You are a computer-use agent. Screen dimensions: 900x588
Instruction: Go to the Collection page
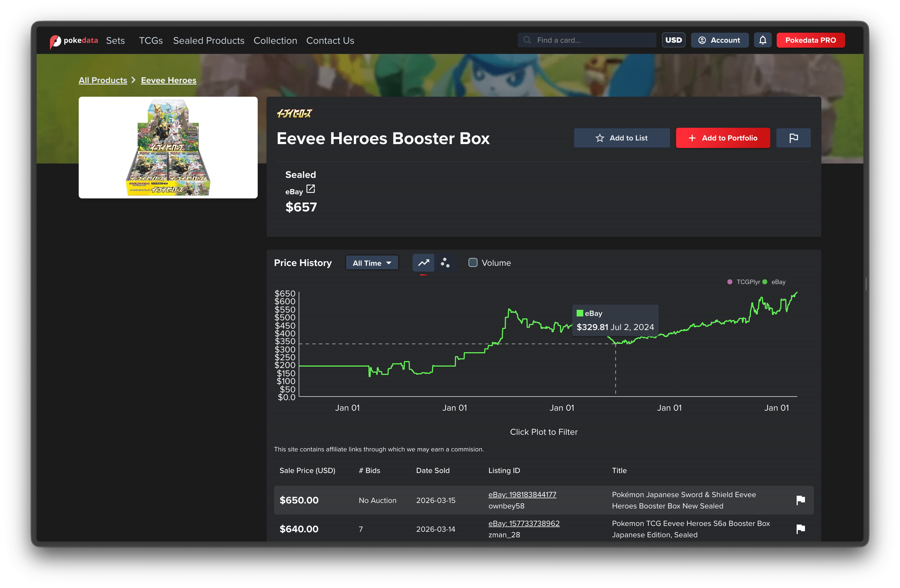point(275,40)
